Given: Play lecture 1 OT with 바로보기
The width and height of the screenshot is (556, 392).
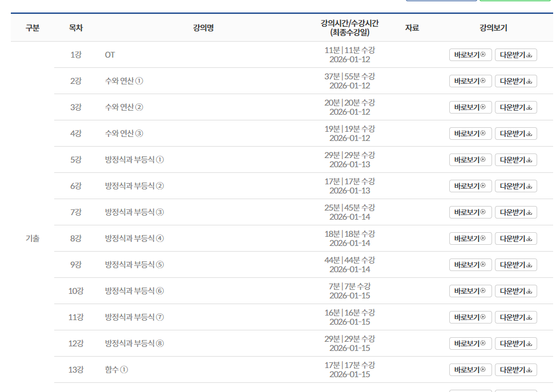Looking at the screenshot, I should coord(470,55).
